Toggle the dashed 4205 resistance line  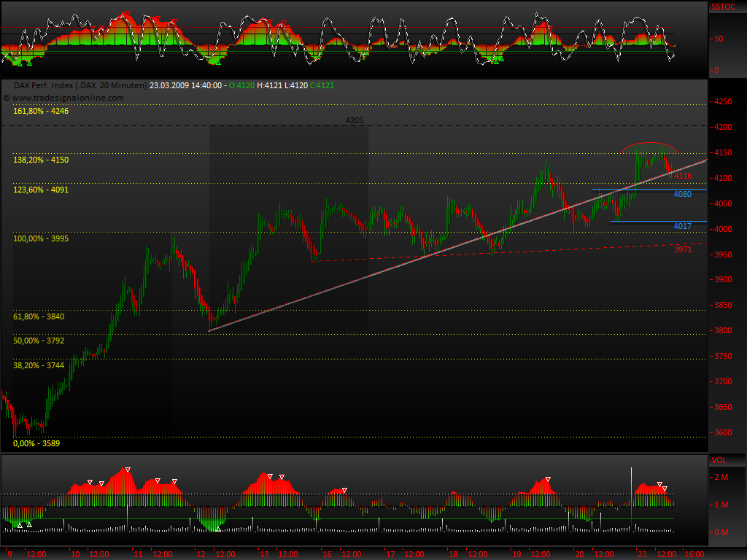pyautogui.click(x=354, y=120)
